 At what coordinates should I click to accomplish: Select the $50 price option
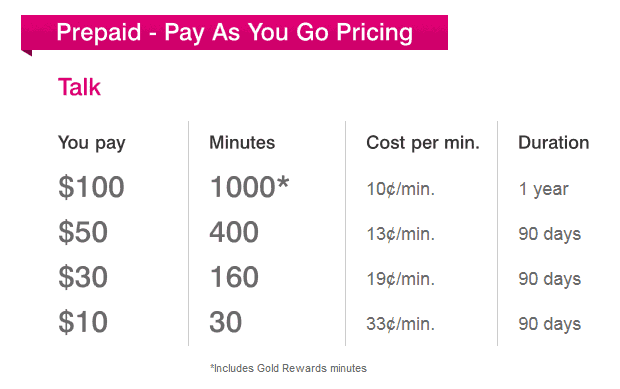83,232
